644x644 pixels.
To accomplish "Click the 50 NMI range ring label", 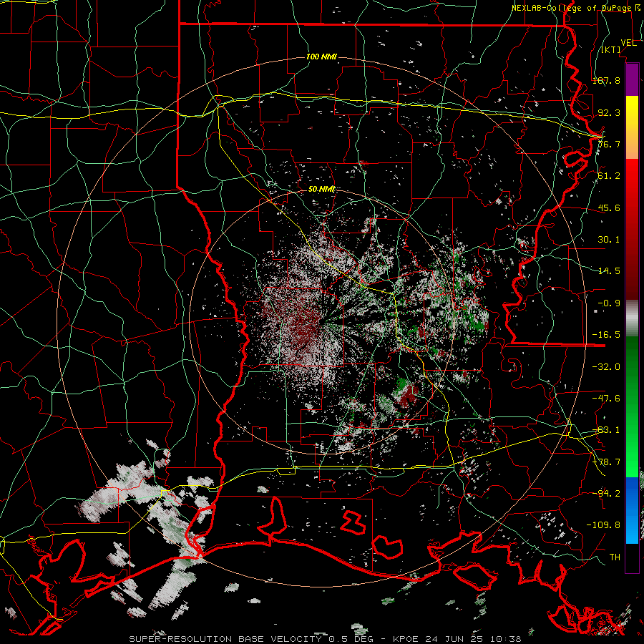I will tap(321, 190).
